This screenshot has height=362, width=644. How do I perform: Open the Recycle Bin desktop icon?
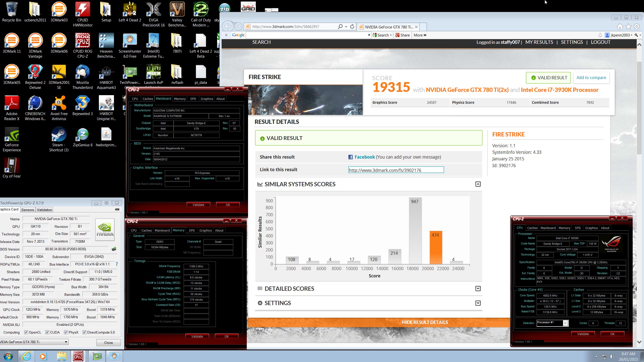(12, 12)
